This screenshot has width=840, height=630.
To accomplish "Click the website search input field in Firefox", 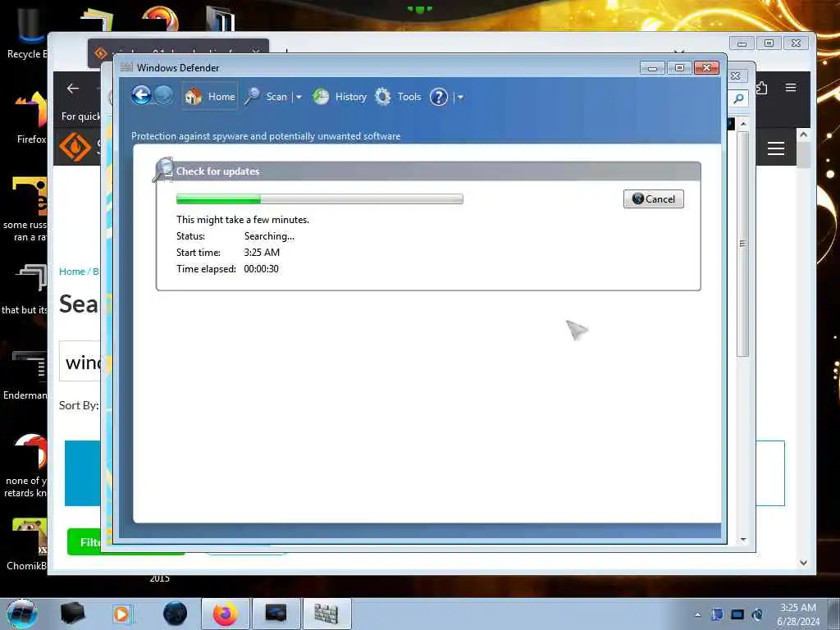I will coord(80,361).
